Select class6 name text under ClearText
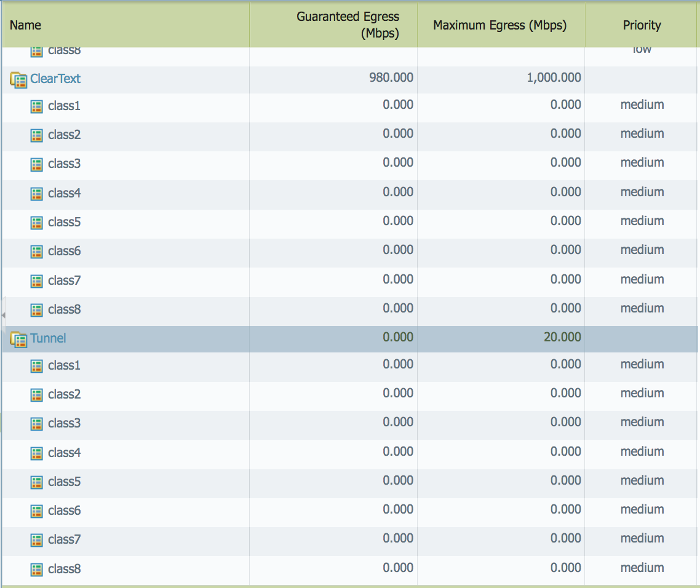700x588 pixels. point(65,251)
